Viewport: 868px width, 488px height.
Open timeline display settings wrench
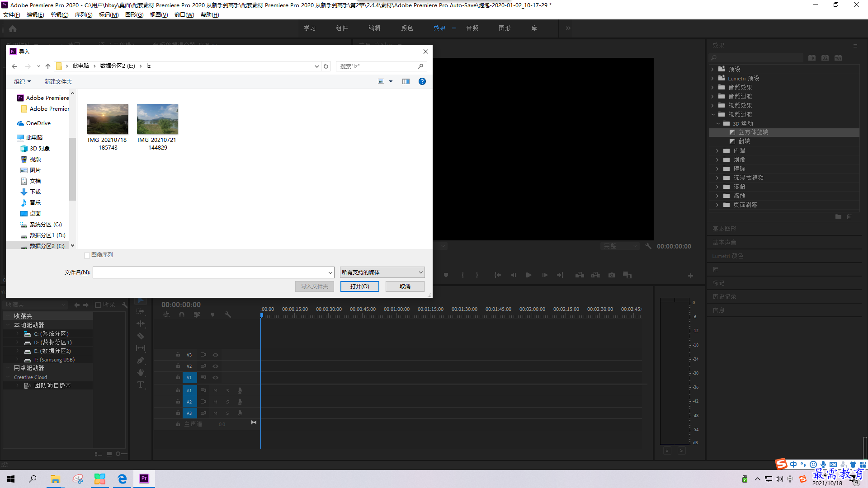coord(228,314)
